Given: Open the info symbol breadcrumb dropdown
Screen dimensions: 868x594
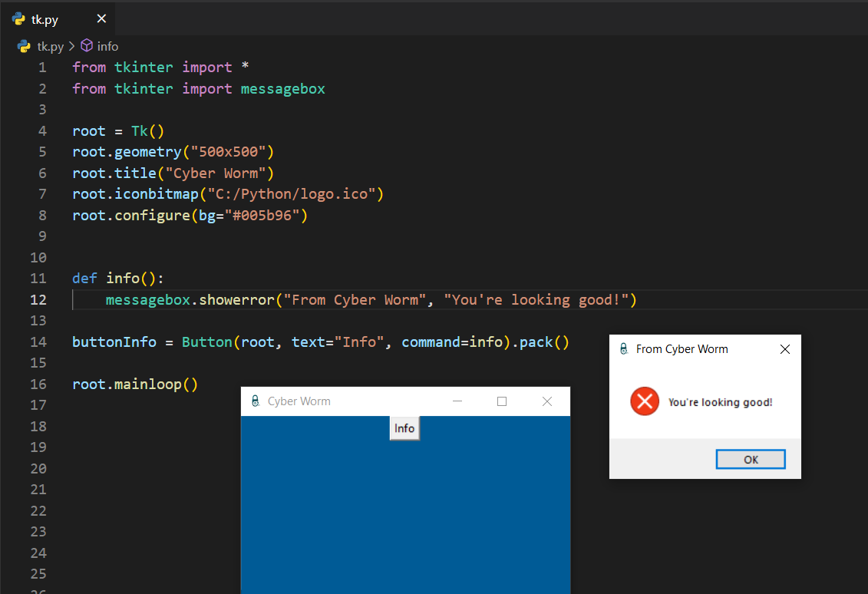Looking at the screenshot, I should tap(107, 46).
